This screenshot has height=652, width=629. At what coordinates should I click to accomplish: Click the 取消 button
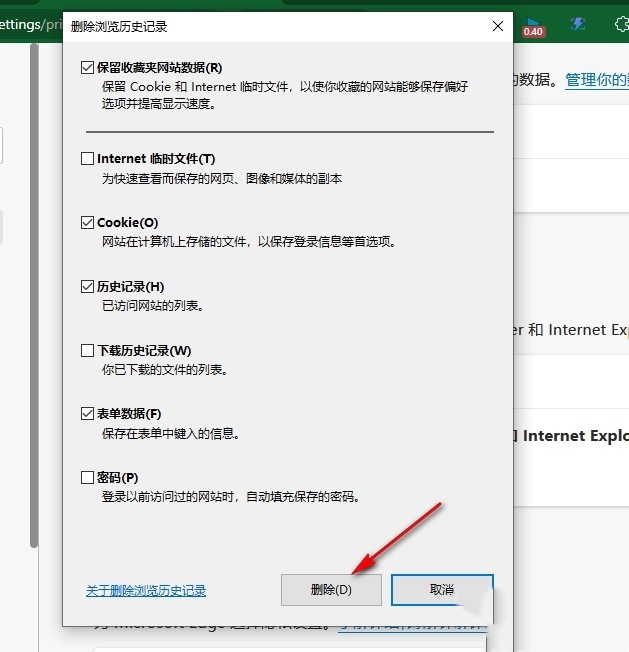(x=442, y=590)
